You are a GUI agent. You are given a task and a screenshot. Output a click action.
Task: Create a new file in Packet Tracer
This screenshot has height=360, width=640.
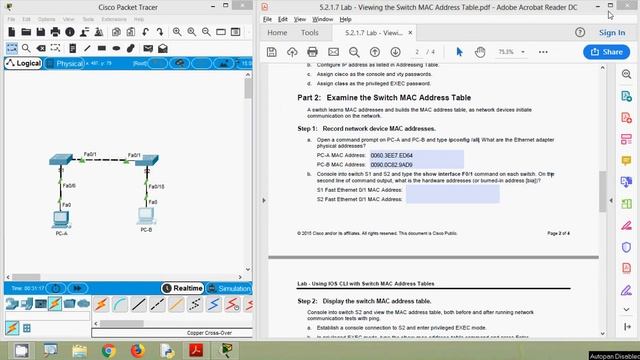(11, 32)
